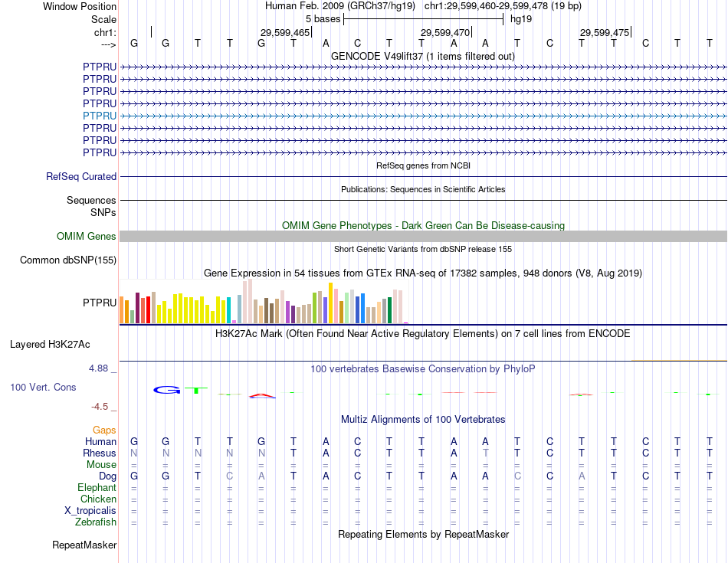Viewport: 728px width, 563px height.
Task: Open the SNPs track label
Action: (x=103, y=212)
